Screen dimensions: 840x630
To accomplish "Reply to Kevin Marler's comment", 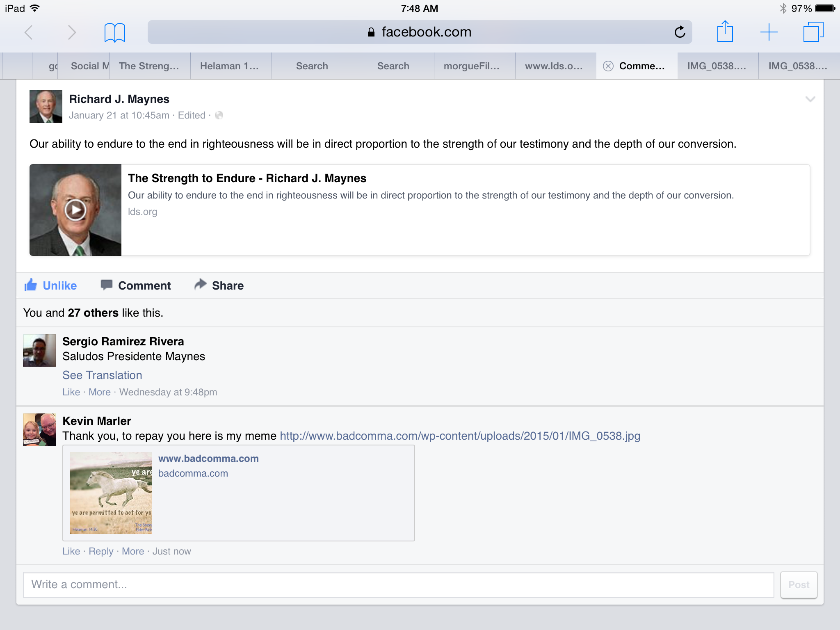I will (x=101, y=551).
